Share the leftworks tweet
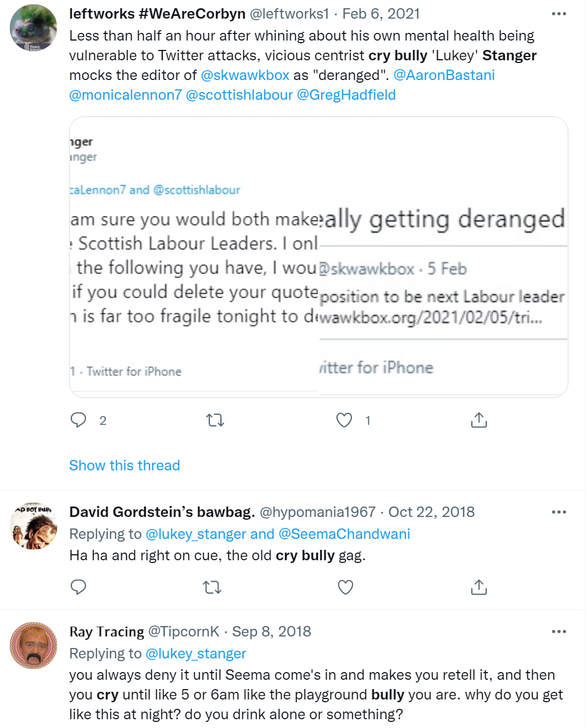Viewport: 587px width, 728px height. tap(478, 420)
